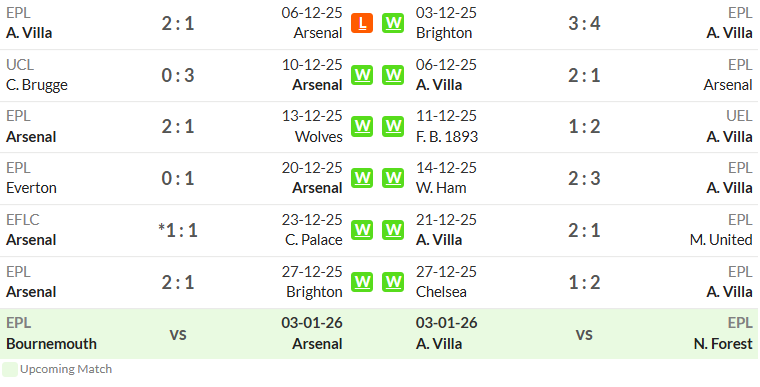Viewport: 760px width, 387px height.
Task: Open the C. Brugge 0:3 score
Action: pos(178,75)
